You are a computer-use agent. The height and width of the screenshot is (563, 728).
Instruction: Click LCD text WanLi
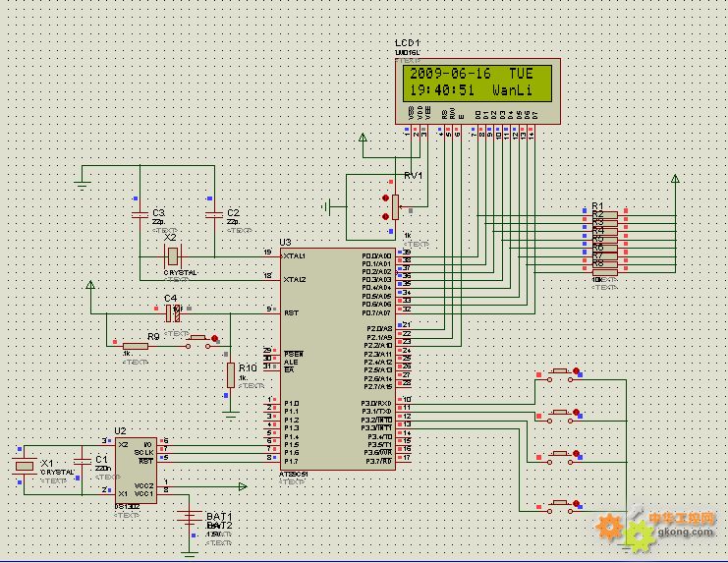coord(513,89)
